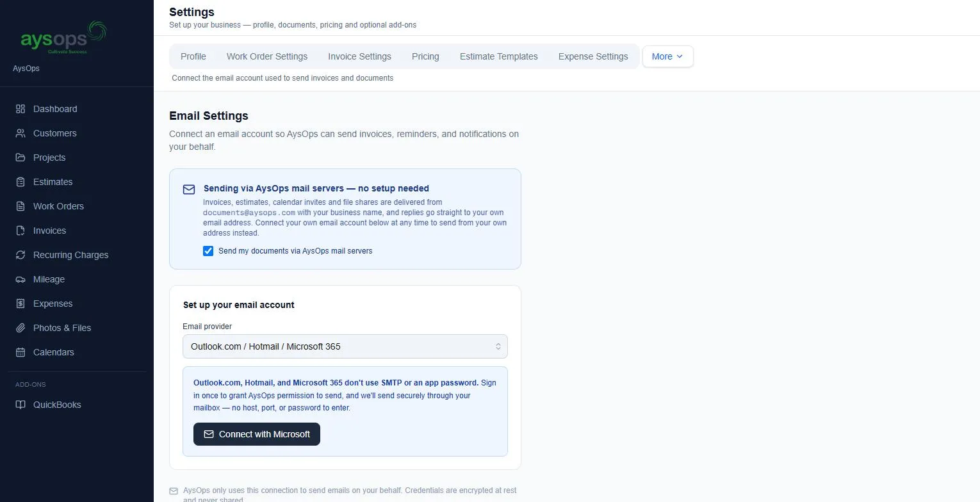Click the Photos & Files paperclip icon
Viewport: 980px width, 502px height.
20,328
